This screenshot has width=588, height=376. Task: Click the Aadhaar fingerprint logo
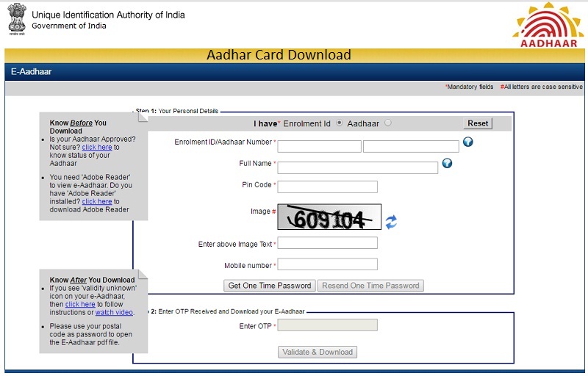tap(548, 25)
